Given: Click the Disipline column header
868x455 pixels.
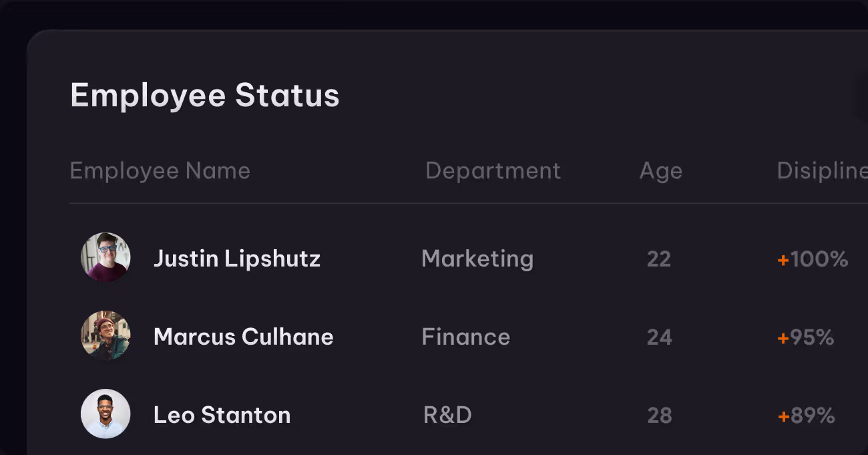Looking at the screenshot, I should click(822, 171).
